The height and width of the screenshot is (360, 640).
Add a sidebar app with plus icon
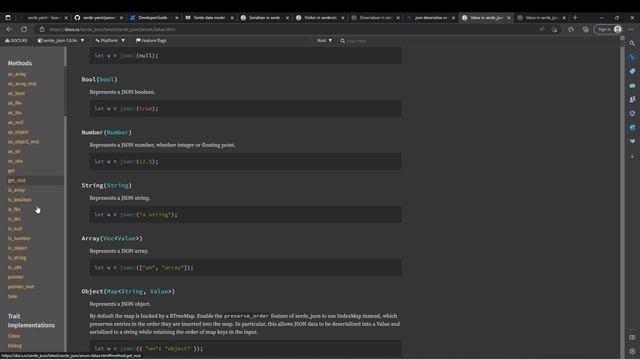pyautogui.click(x=632, y=156)
